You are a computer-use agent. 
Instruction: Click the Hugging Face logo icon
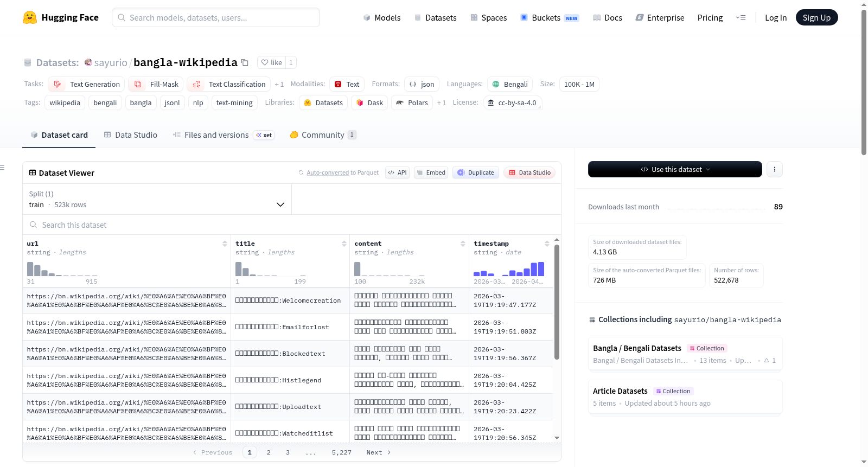tap(30, 17)
